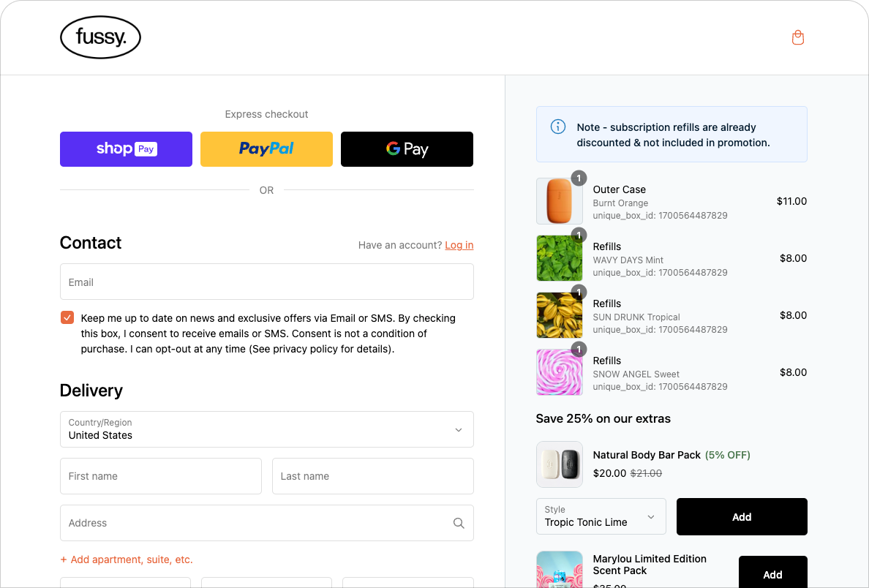Viewport: 869px width, 588px height.
Task: Click the fussy logo
Action: click(100, 37)
